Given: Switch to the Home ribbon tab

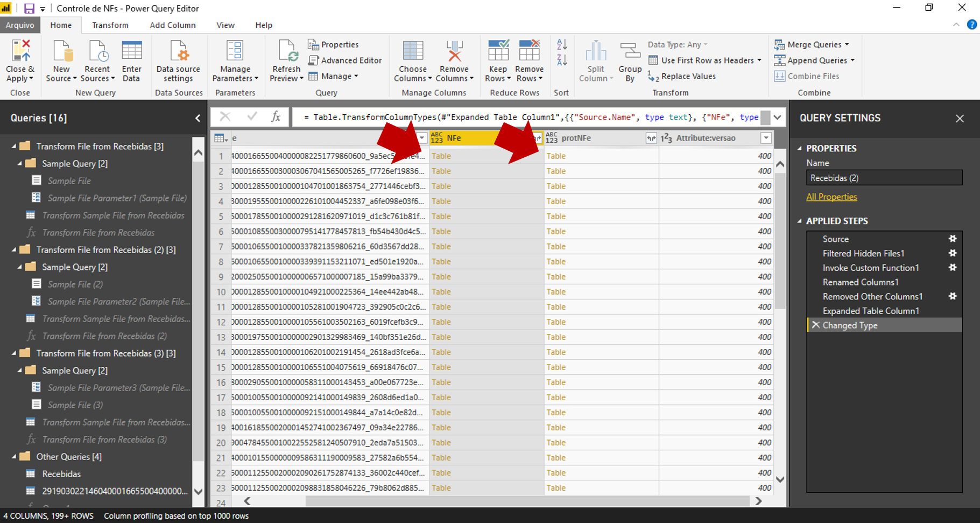Looking at the screenshot, I should (61, 25).
